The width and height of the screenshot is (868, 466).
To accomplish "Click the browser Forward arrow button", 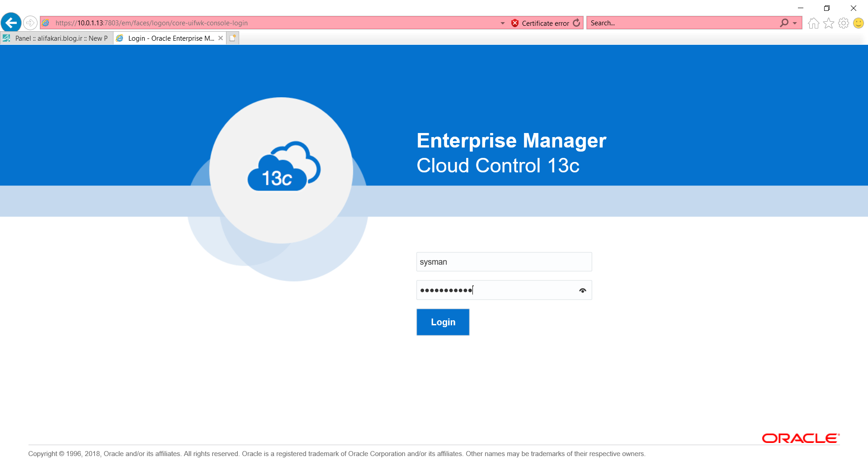I will (30, 23).
